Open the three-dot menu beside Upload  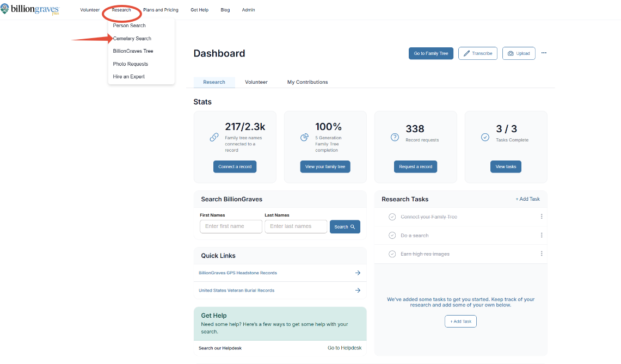point(544,53)
